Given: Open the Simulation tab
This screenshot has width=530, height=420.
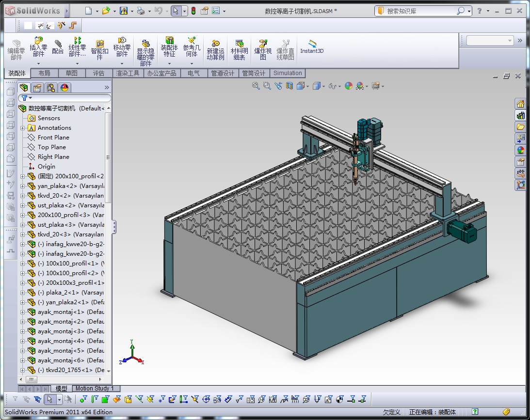Looking at the screenshot, I should point(288,73).
